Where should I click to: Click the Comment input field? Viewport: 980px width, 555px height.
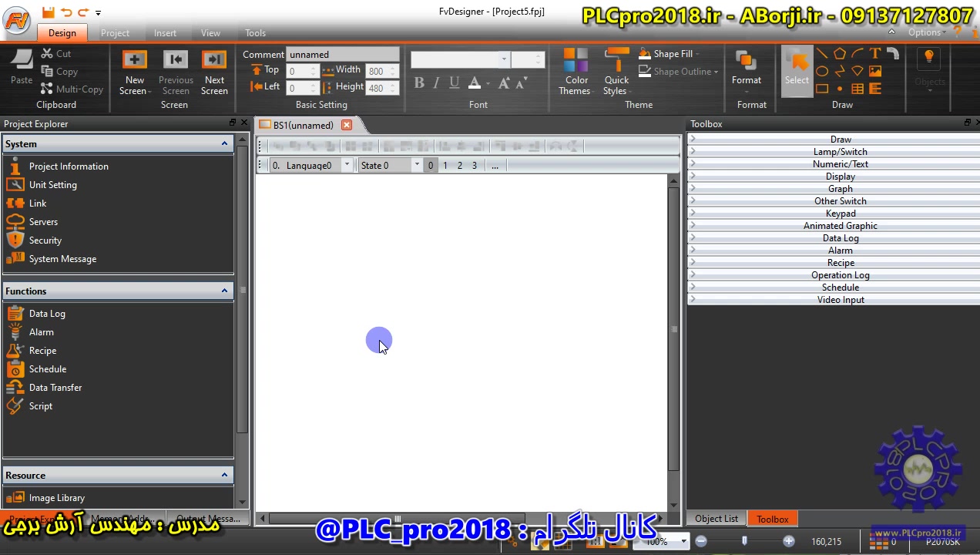click(x=343, y=55)
